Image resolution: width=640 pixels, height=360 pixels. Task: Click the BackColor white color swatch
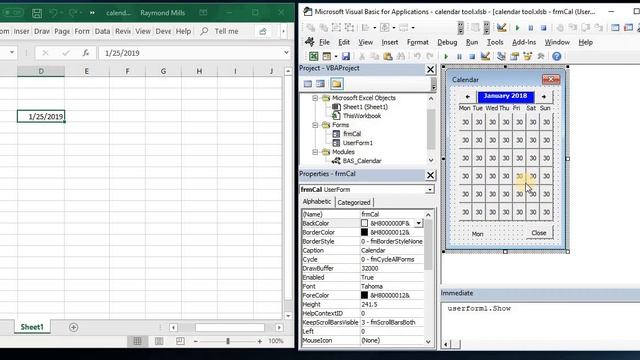(x=364, y=223)
